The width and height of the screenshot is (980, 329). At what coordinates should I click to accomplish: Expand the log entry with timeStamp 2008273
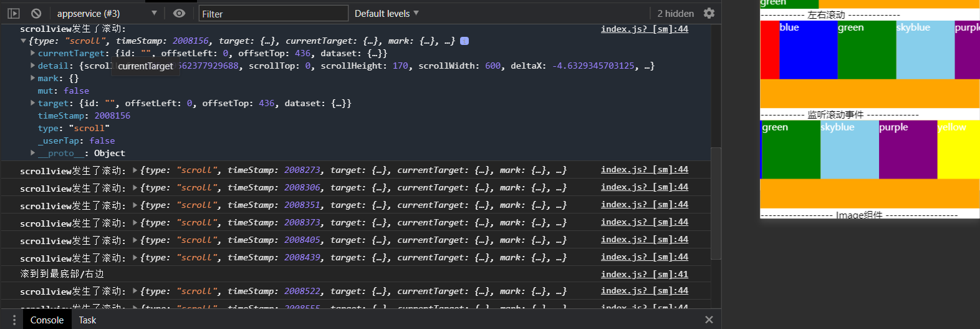[x=135, y=170]
